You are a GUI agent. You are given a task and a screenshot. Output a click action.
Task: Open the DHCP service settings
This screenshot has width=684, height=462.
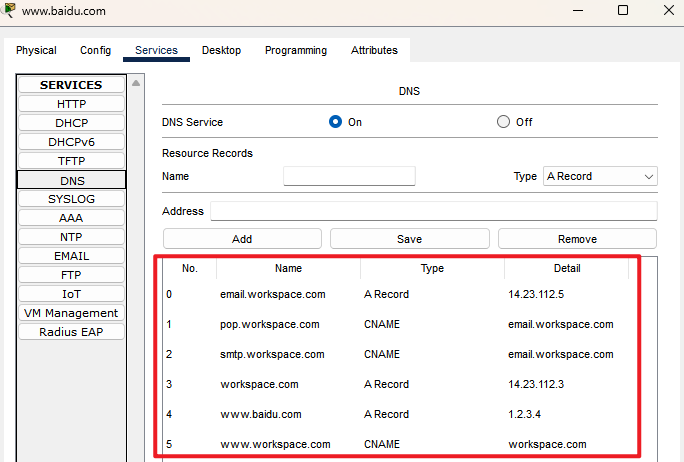pos(71,123)
